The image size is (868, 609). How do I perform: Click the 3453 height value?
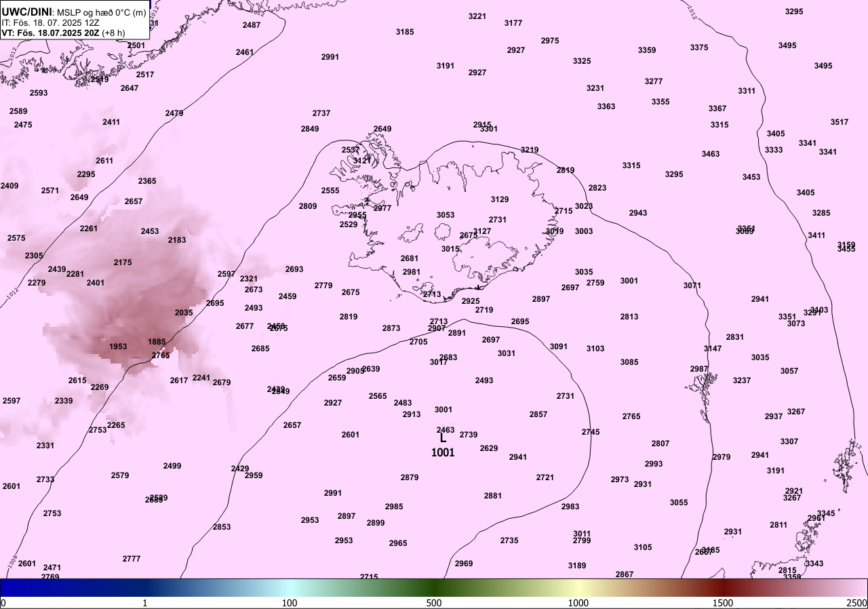(751, 177)
